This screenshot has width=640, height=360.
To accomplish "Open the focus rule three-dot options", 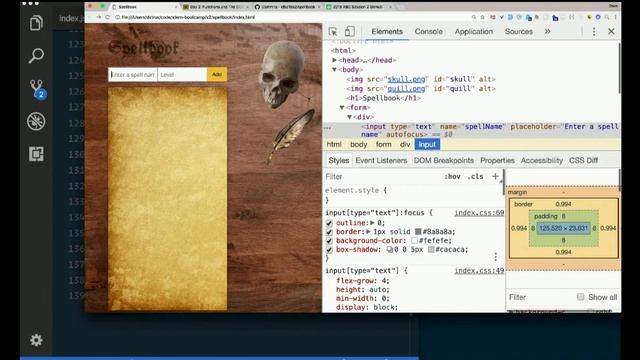I will pyautogui.click(x=496, y=257).
